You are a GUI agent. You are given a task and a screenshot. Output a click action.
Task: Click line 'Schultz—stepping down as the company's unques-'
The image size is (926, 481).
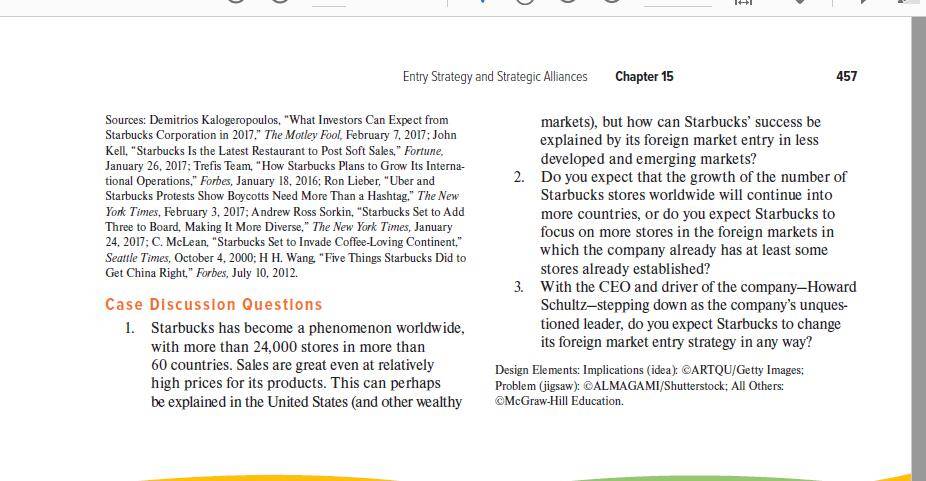pyautogui.click(x=694, y=306)
